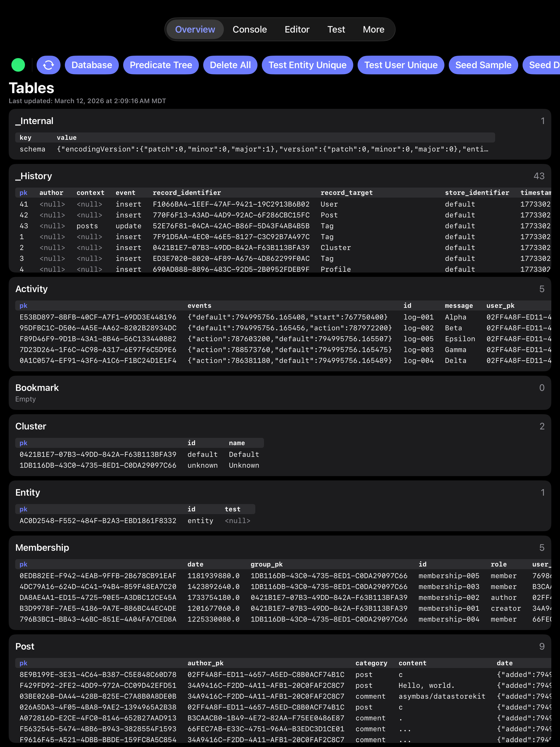This screenshot has height=747, width=560.
Task: Click the events column header in Activity
Action: coord(199,306)
